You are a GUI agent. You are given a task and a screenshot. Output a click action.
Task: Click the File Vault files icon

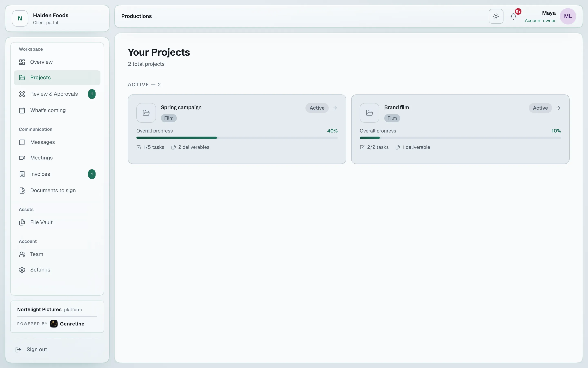tap(22, 222)
